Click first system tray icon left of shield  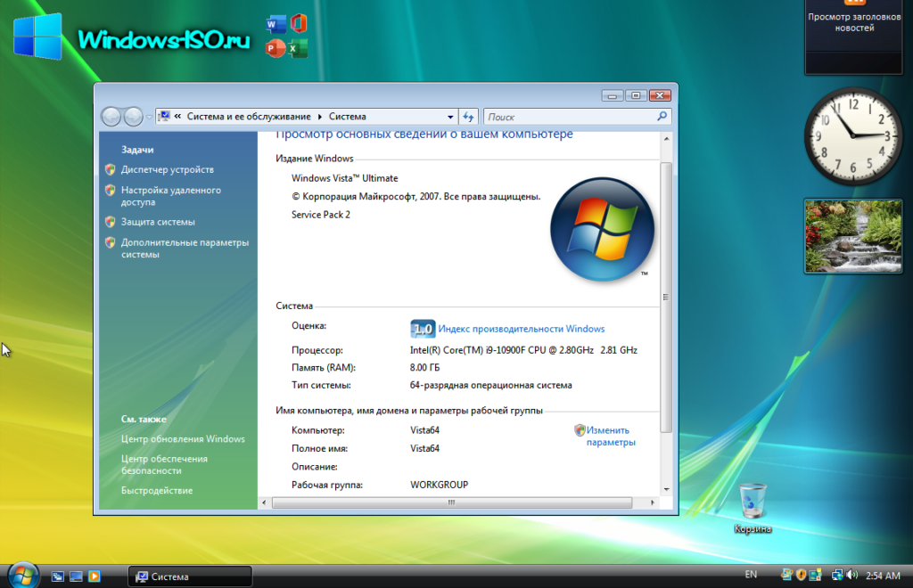point(786,575)
